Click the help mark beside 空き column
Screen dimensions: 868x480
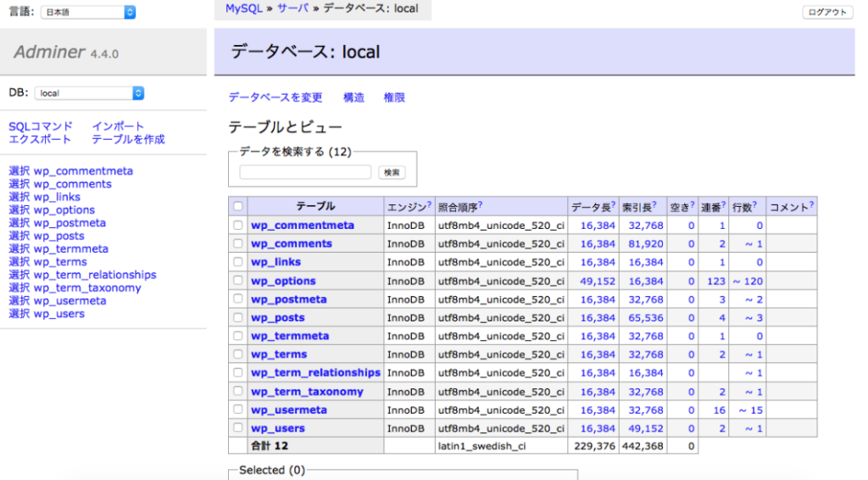pos(693,204)
